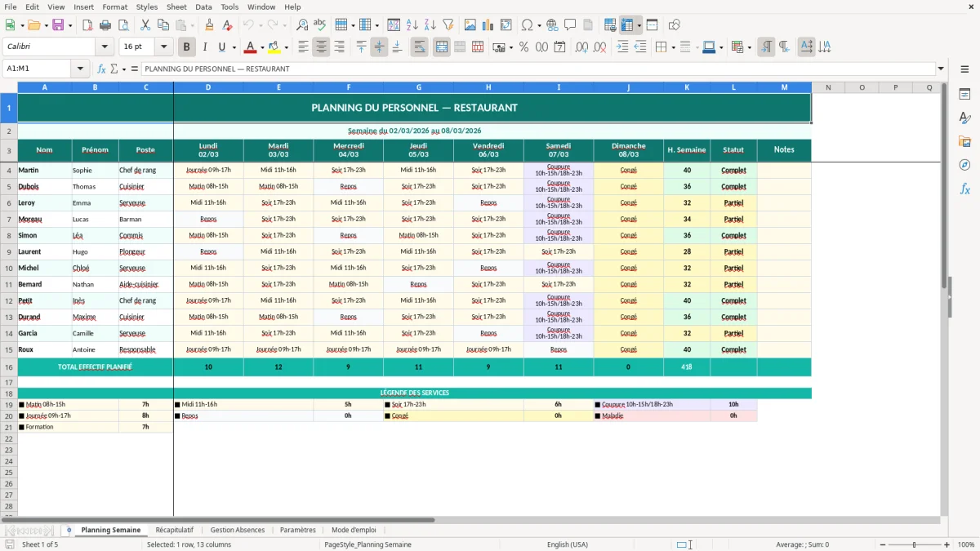Expand the font size dropdown
This screenshot has width=980, height=551.
(163, 47)
